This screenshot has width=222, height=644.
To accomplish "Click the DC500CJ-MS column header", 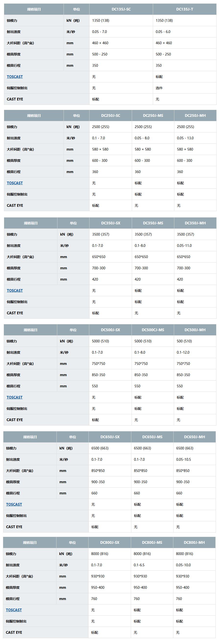I will [x=153, y=330].
